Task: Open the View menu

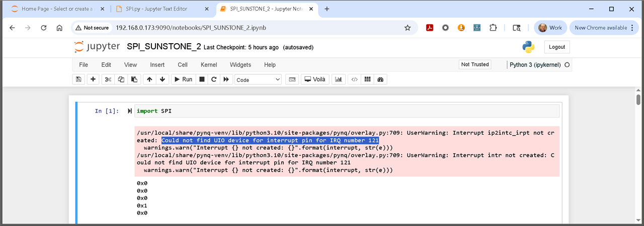Action: (x=130, y=65)
